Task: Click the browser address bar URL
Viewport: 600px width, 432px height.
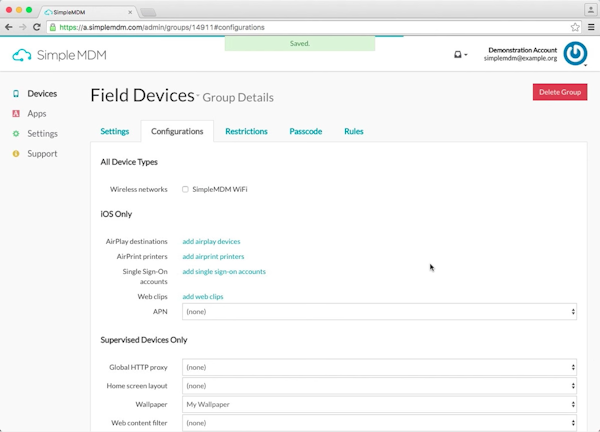Action: [x=162, y=27]
